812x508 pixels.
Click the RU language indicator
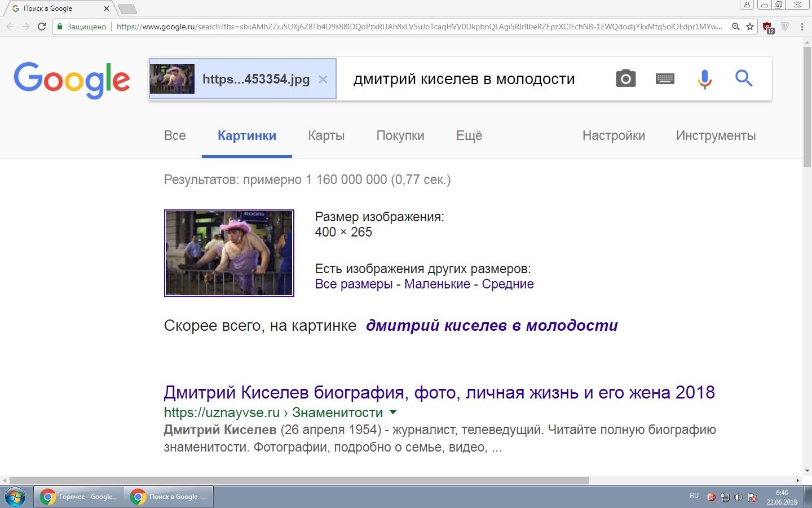point(694,496)
